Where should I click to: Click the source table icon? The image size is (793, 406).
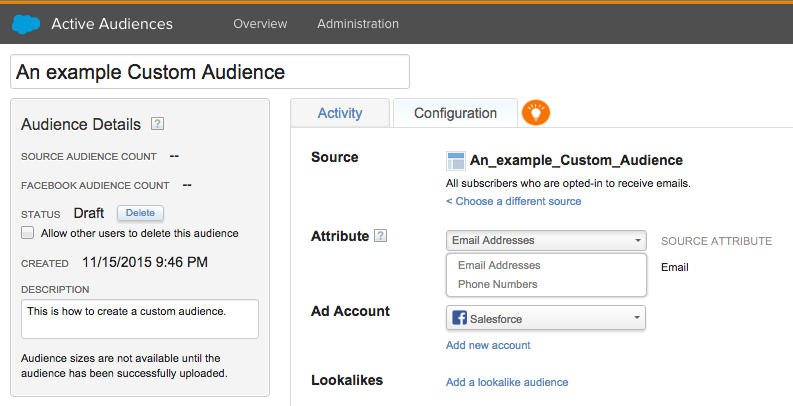[x=456, y=161]
